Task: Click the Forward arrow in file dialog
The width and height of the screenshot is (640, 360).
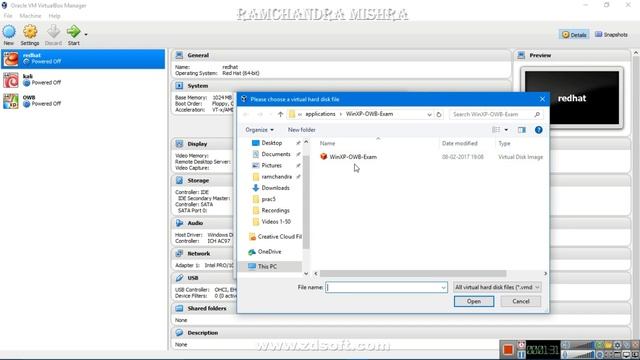Action: click(x=260, y=114)
